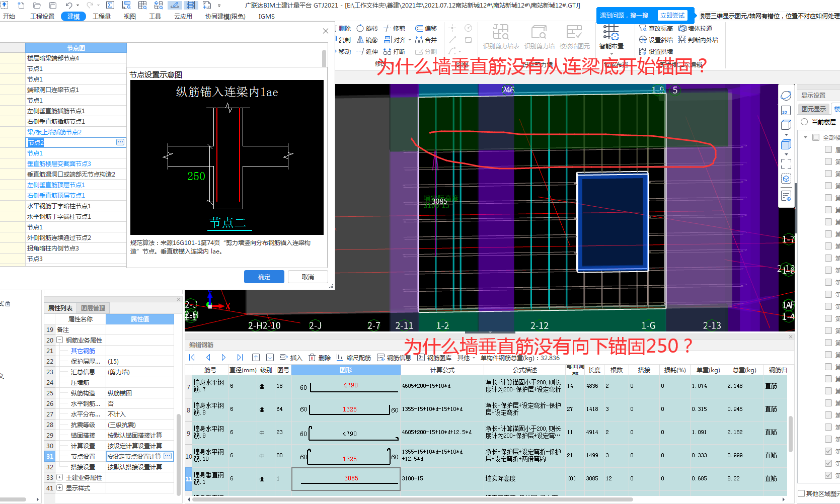Screen dimensions: 840x504
Task: Click the 2D view toggle icon
Action: (786, 111)
